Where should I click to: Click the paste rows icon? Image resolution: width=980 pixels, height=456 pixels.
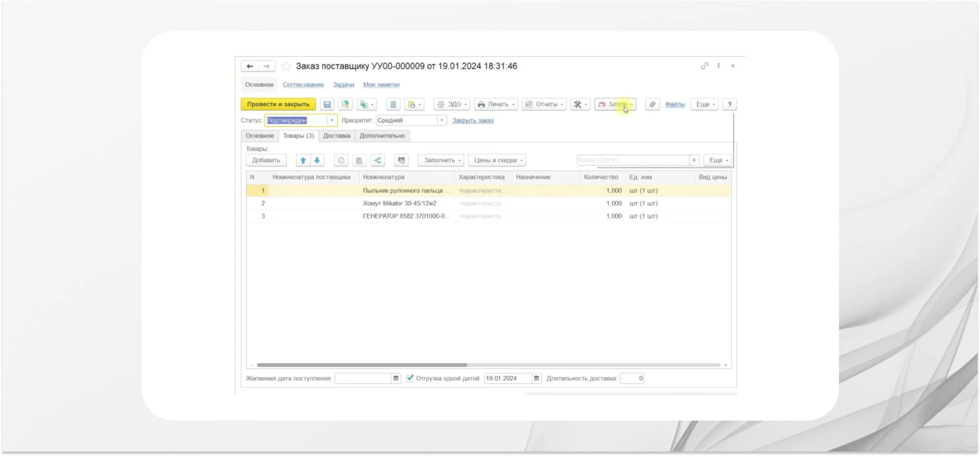359,161
